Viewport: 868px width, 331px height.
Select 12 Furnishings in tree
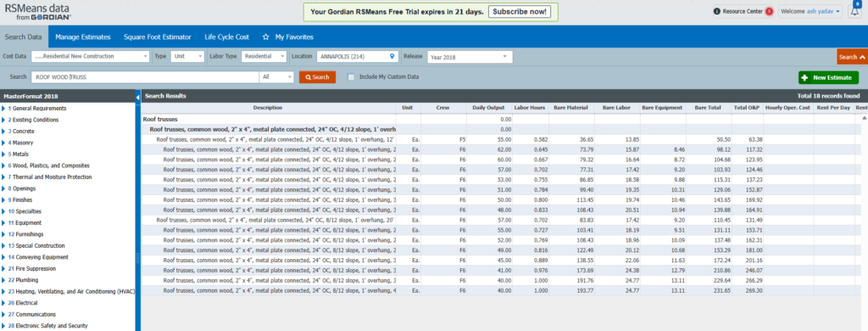(25, 234)
